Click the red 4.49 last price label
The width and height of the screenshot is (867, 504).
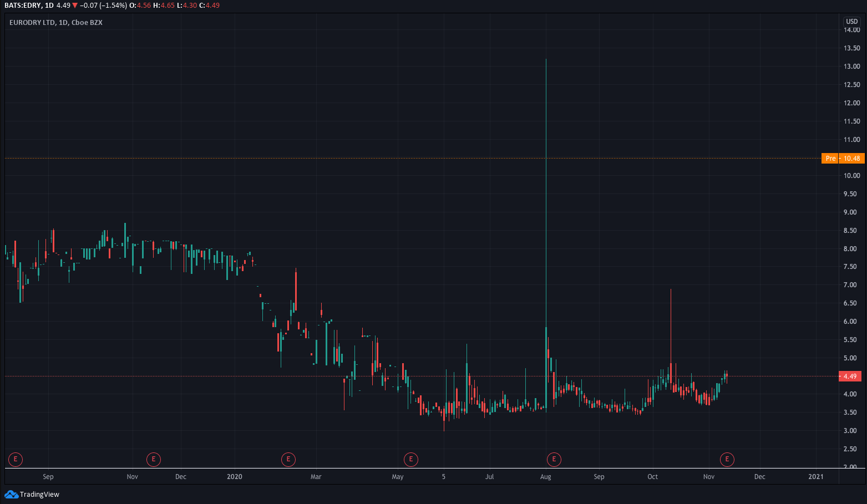pyautogui.click(x=850, y=376)
